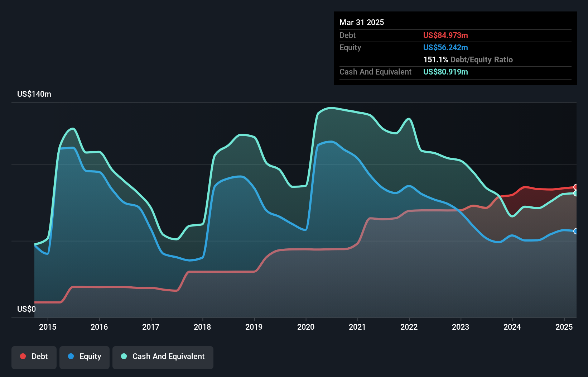Click the 2023 x-axis label
Screen dimensions: 588x377
(x=461, y=327)
